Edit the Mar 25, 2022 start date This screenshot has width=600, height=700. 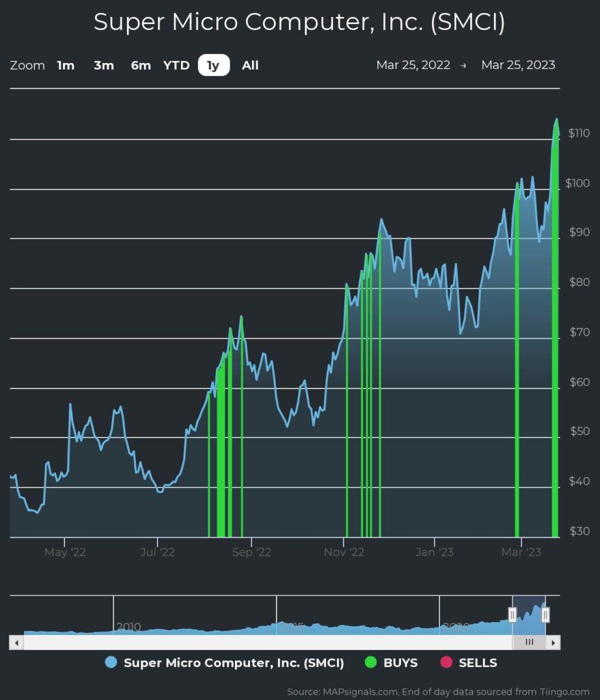413,65
